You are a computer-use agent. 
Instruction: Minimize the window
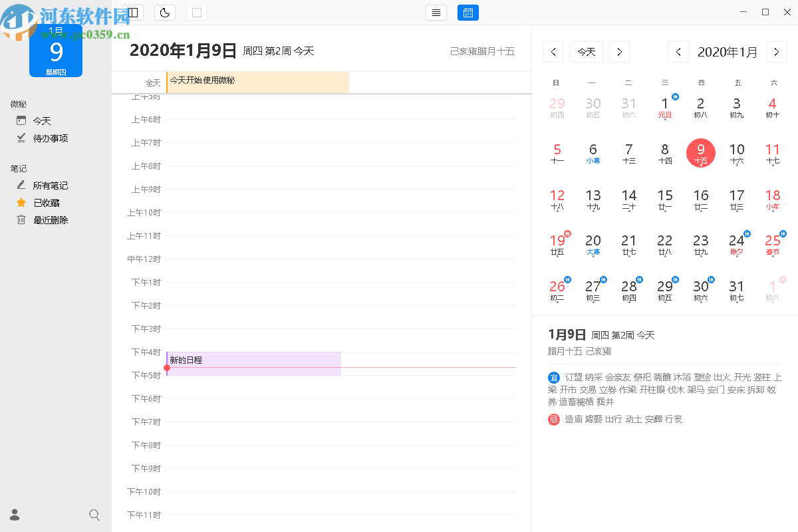click(x=743, y=12)
